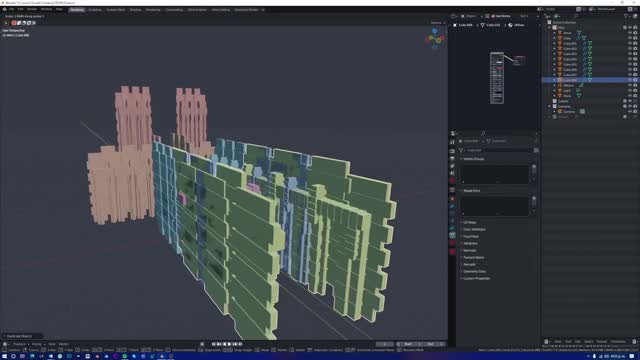Click the outliner display mode icon

tap(557, 16)
